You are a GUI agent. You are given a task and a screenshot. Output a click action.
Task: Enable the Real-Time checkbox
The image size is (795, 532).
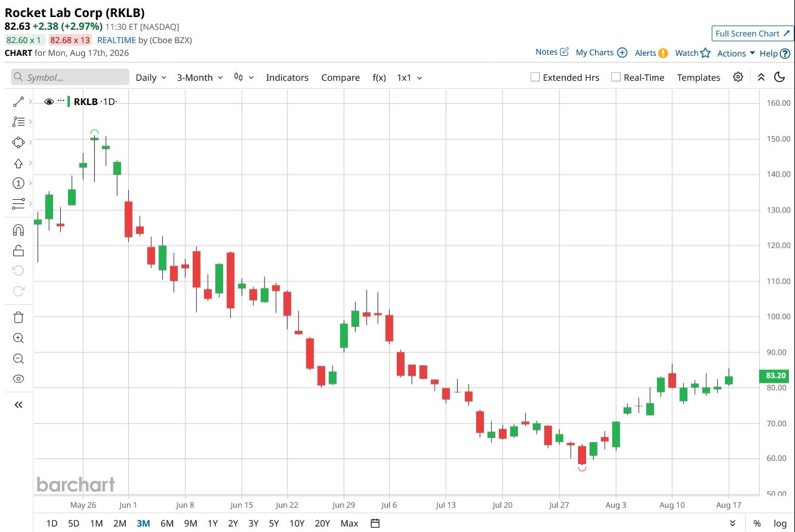point(616,77)
